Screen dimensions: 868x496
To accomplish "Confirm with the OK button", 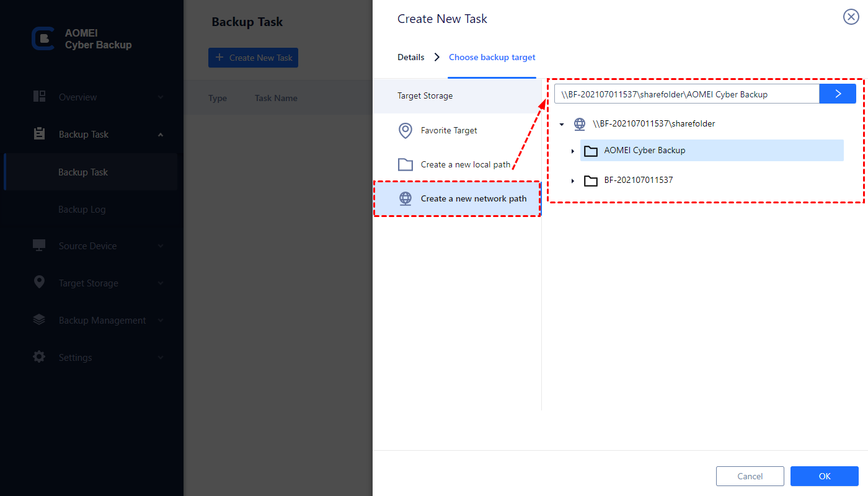I will tap(825, 476).
